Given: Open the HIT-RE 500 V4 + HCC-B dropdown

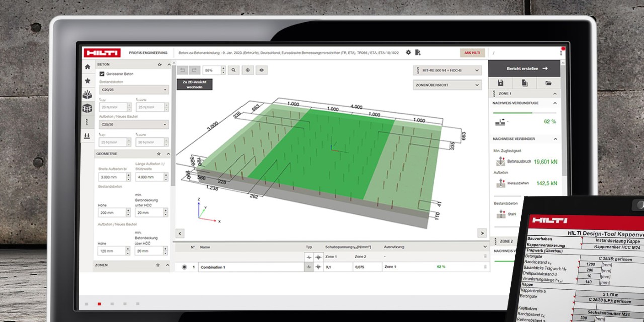Looking at the screenshot, I should coord(447,70).
